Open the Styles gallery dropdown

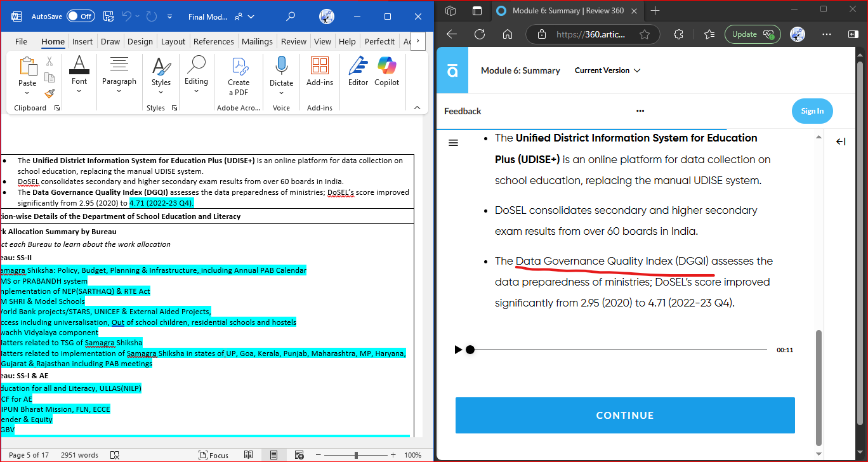(161, 75)
